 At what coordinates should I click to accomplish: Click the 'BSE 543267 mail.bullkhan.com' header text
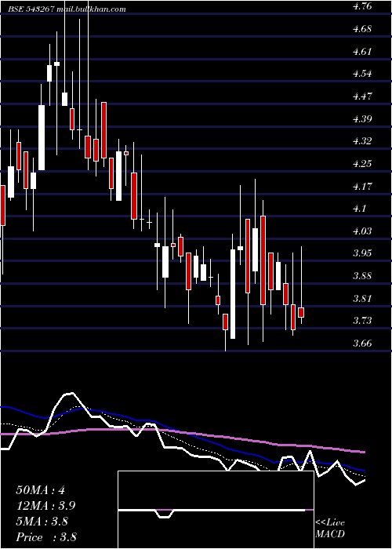[x=67, y=9]
